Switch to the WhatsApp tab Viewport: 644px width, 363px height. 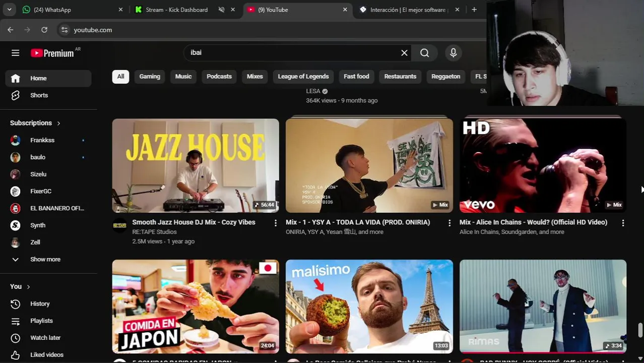pyautogui.click(x=73, y=10)
